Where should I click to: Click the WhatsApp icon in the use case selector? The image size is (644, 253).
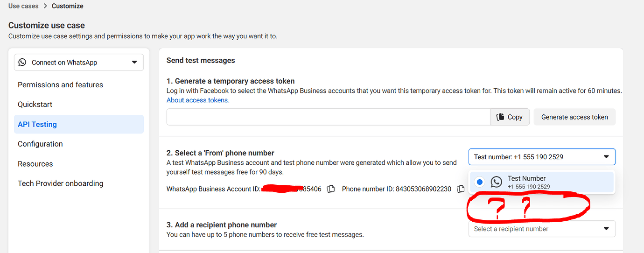click(x=22, y=63)
